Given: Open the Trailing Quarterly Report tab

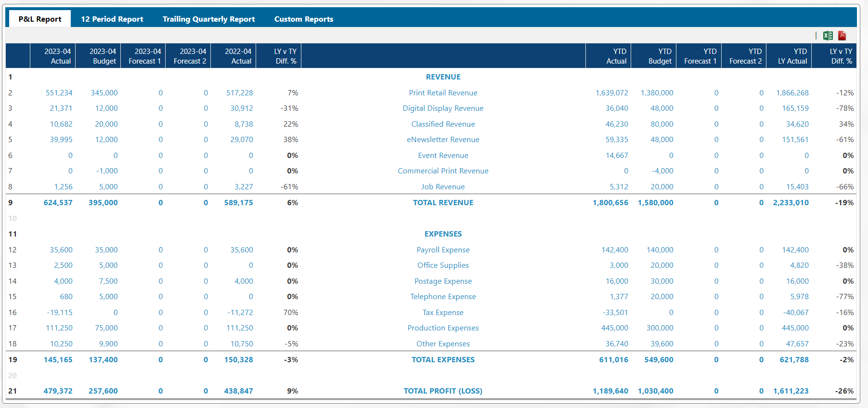Looking at the screenshot, I should point(208,19).
